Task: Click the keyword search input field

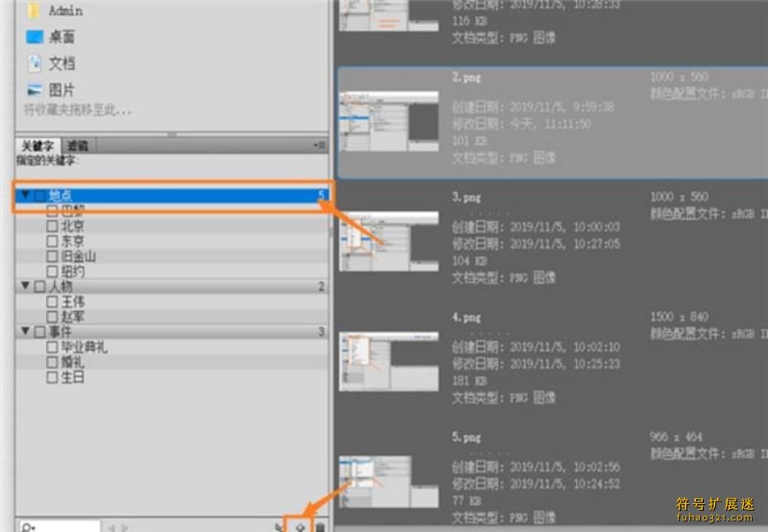Action: tap(60, 527)
